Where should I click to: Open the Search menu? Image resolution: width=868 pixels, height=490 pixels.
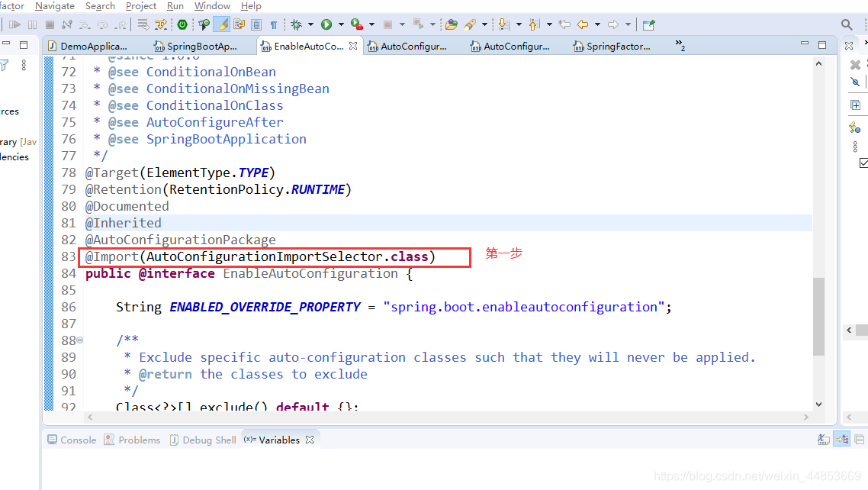point(100,6)
